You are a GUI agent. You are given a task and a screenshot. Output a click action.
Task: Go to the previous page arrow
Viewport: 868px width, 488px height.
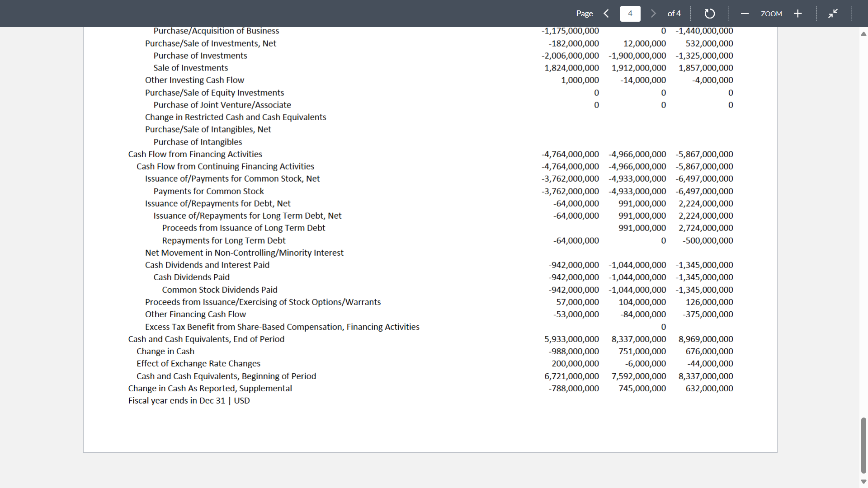point(606,14)
